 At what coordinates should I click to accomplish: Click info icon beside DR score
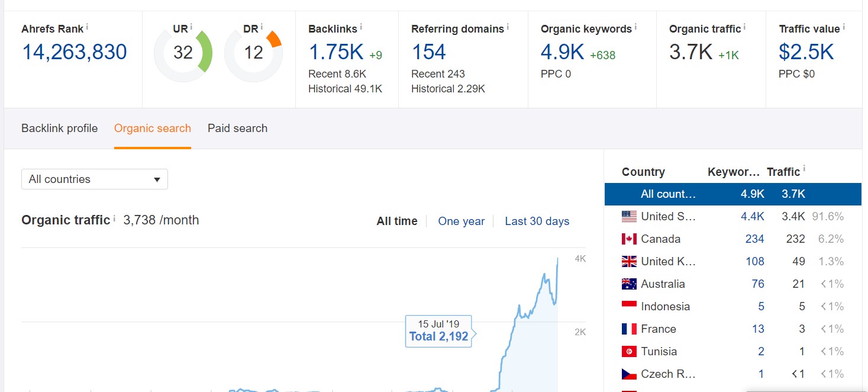[x=262, y=27]
